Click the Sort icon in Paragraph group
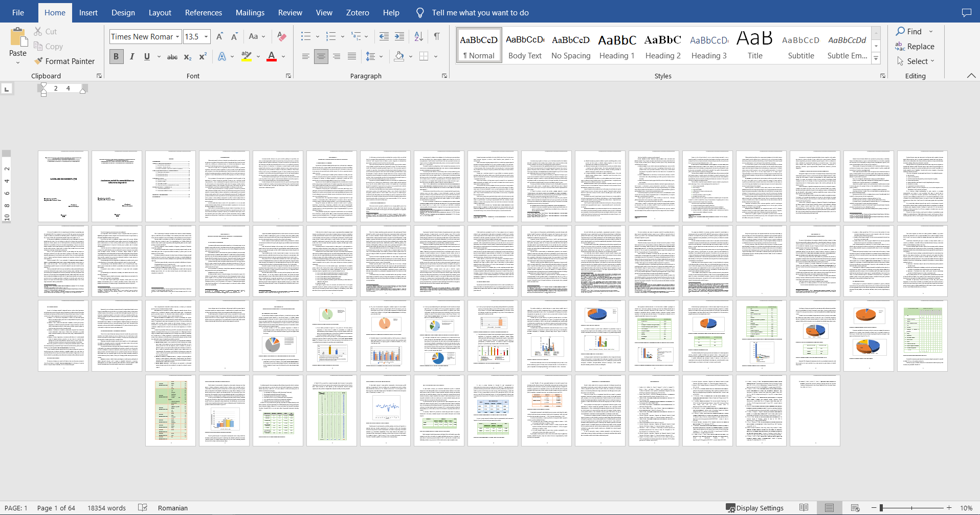This screenshot has width=980, height=515. (418, 36)
